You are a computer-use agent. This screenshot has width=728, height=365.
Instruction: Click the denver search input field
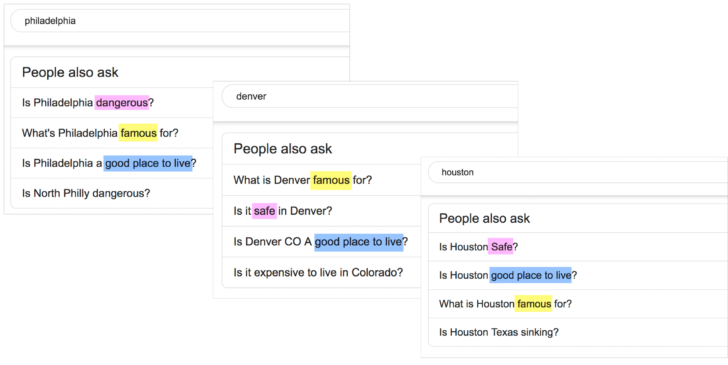pos(370,97)
